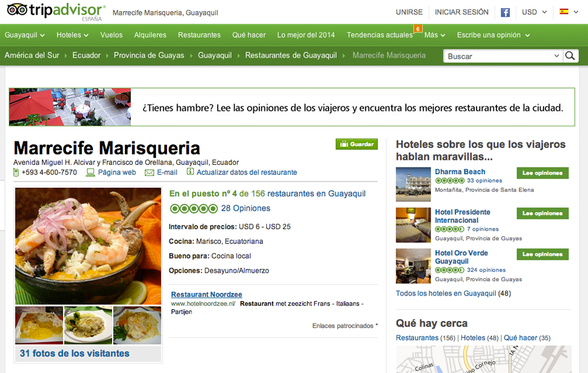The width and height of the screenshot is (588, 373).
Task: Open the USD currency dropdown
Action: 534,12
